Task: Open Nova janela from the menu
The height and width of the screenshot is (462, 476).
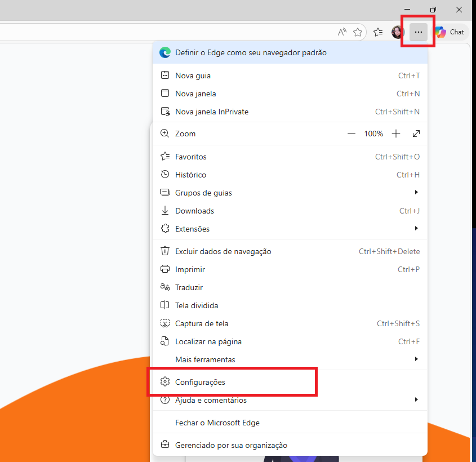Action: (290, 94)
